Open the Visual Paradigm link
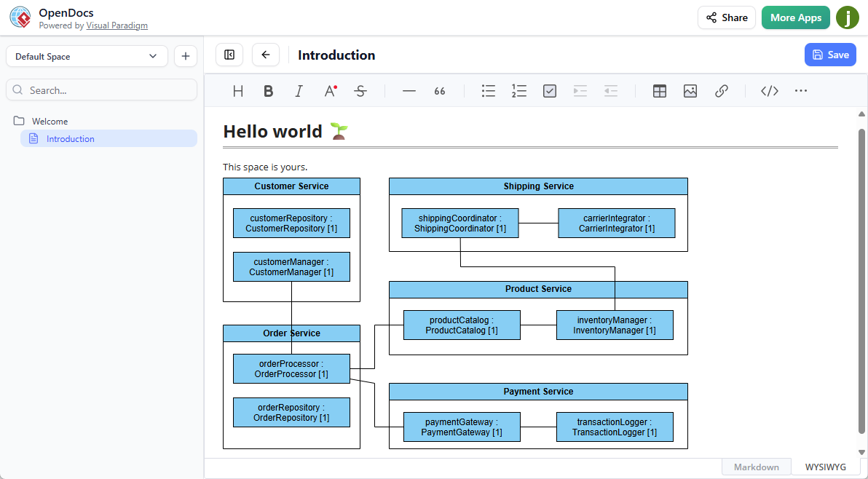Viewport: 868px width, 479px height. tap(117, 25)
